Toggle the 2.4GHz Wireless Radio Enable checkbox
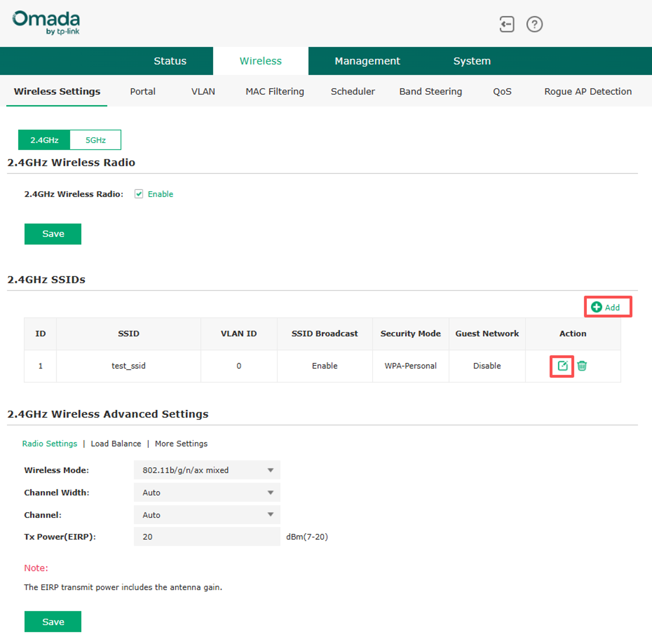 (139, 194)
